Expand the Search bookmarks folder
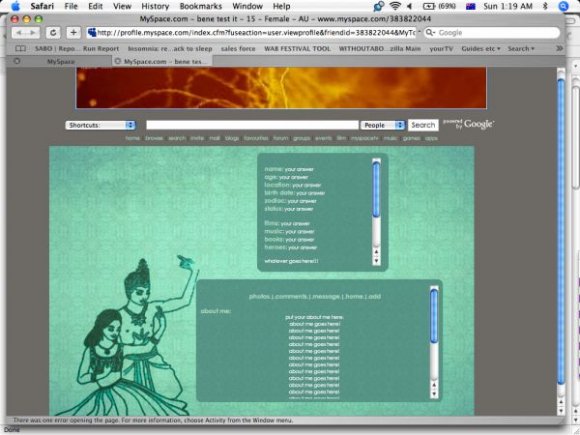Viewport: 580px width, 435px height. (x=521, y=48)
